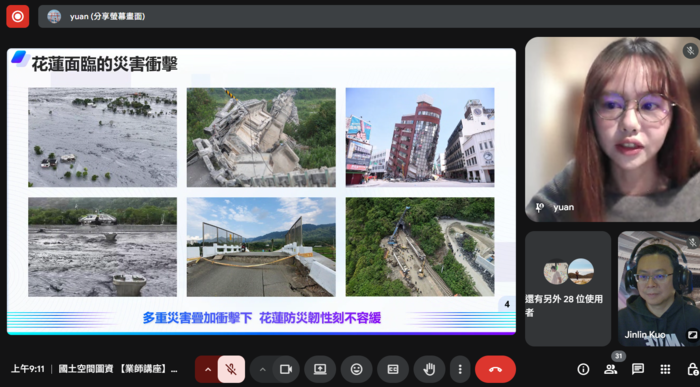This screenshot has height=387, width=700.
Task: Click the icon at Jinlin Kuo tile corner
Action: tap(692, 334)
